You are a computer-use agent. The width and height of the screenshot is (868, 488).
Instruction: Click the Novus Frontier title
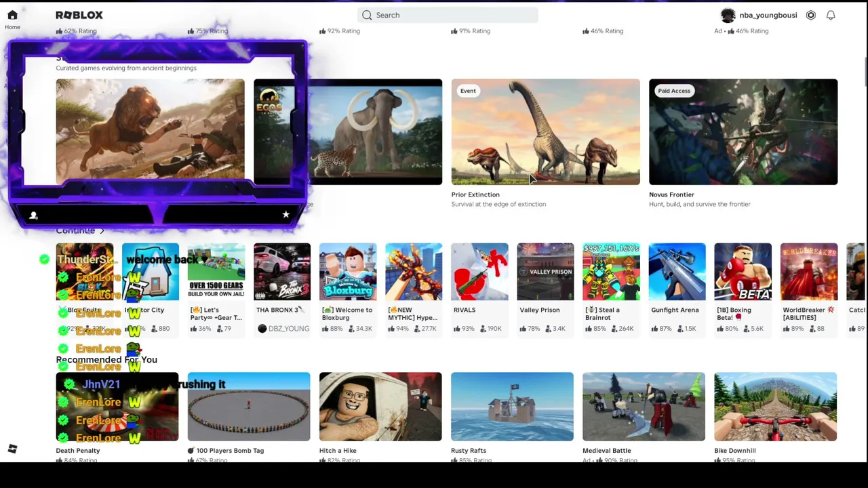(671, 195)
